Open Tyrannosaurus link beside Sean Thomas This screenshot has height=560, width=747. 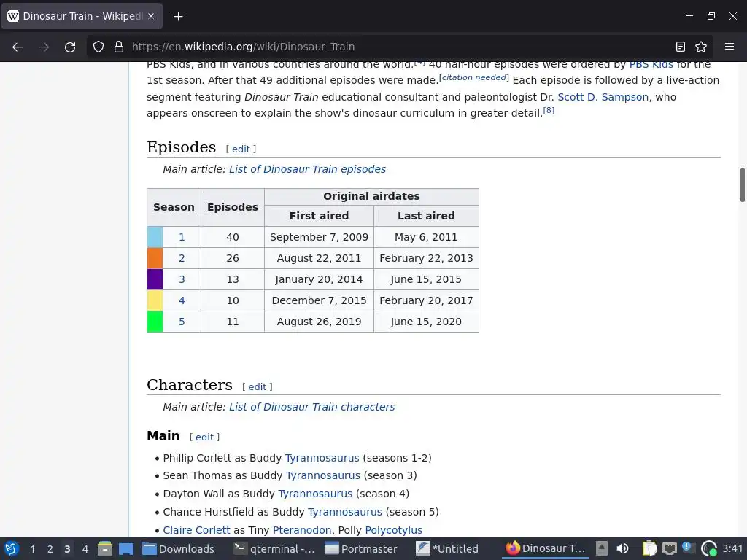tap(323, 475)
